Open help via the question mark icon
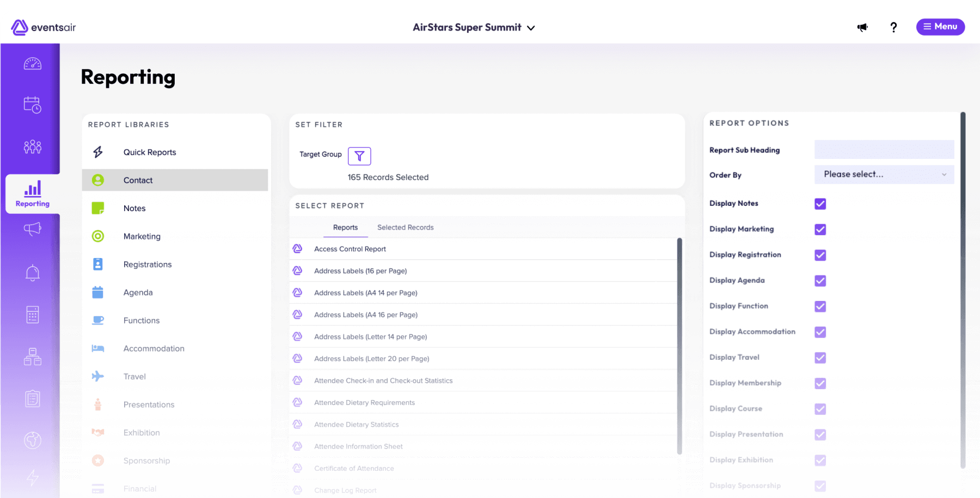 click(x=893, y=27)
